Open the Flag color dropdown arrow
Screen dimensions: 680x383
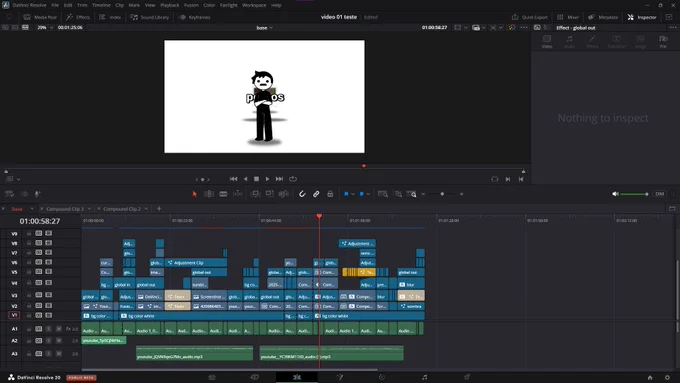[353, 194]
